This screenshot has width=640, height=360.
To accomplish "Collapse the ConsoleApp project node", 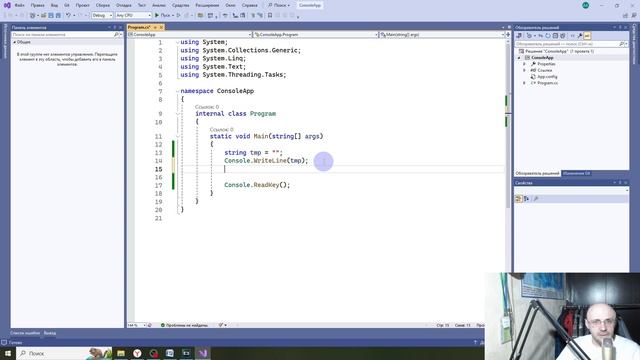I will (520, 58).
